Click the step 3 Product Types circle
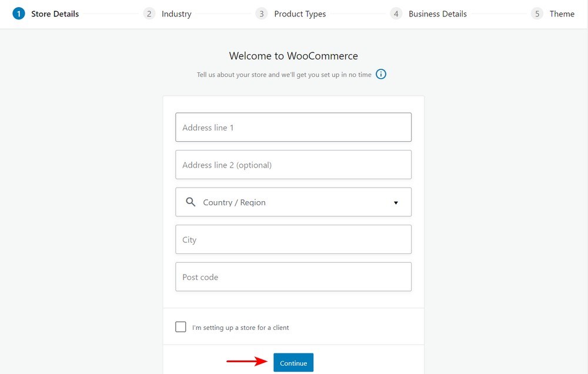 pos(261,13)
